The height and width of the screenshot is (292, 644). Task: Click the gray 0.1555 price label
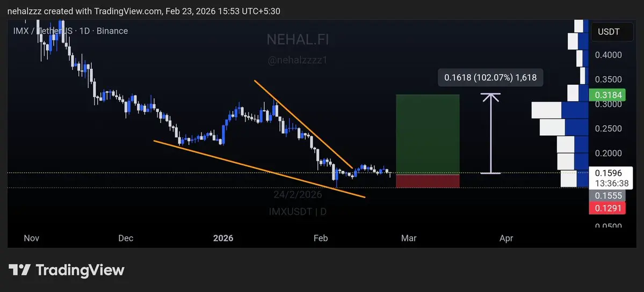[x=607, y=196]
